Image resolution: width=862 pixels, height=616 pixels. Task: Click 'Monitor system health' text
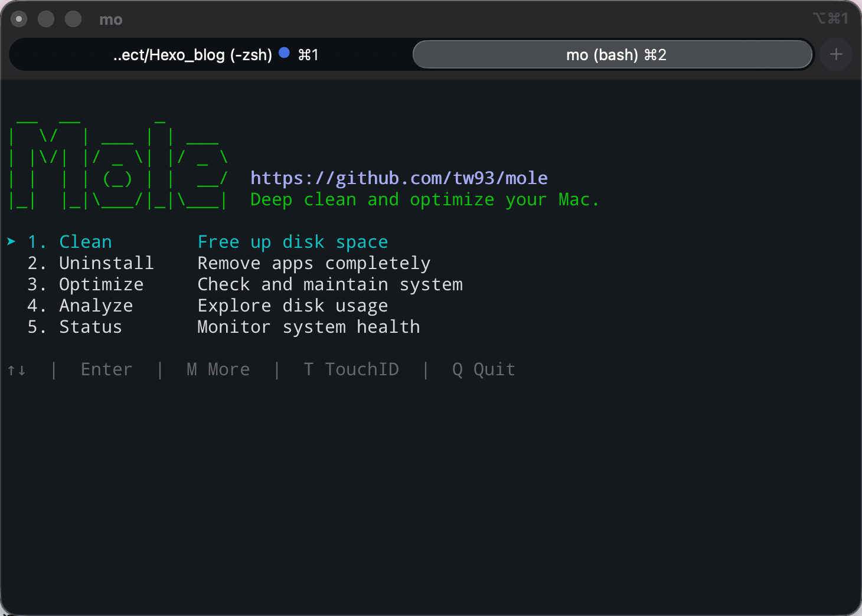pyautogui.click(x=309, y=327)
